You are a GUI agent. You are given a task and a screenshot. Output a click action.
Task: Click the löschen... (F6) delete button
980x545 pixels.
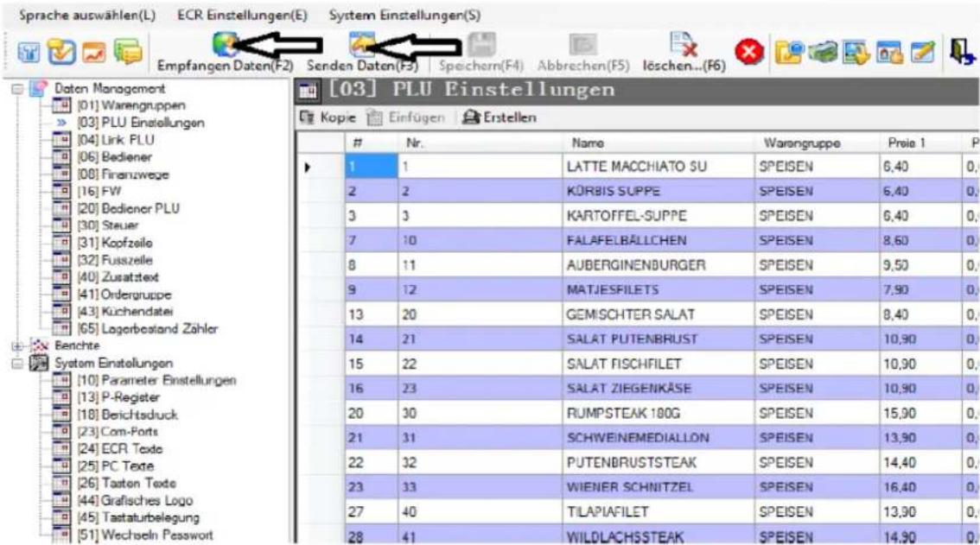[x=684, y=53]
